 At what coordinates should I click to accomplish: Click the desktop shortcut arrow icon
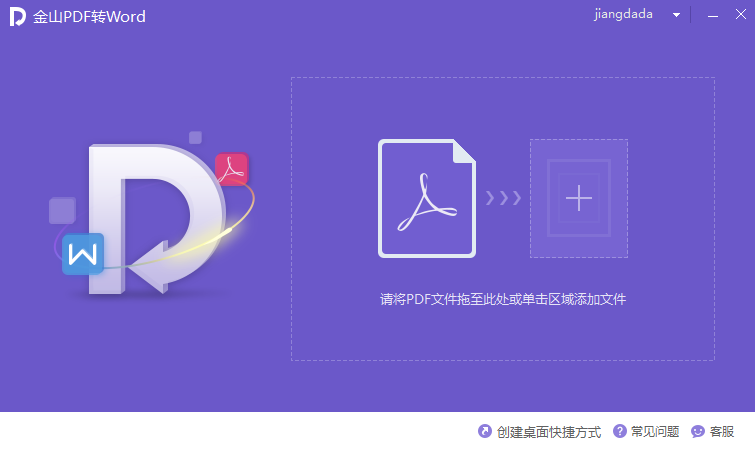(485, 432)
